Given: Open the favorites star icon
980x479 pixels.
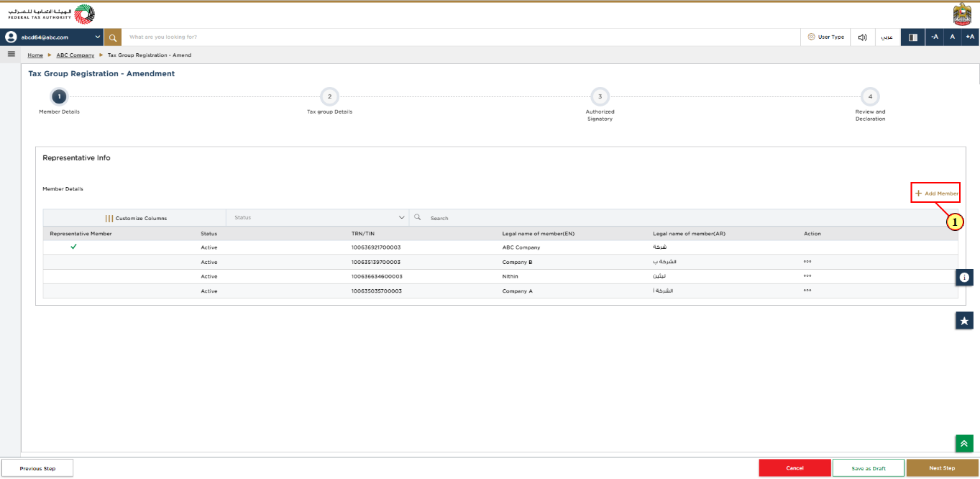Looking at the screenshot, I should [x=965, y=321].
